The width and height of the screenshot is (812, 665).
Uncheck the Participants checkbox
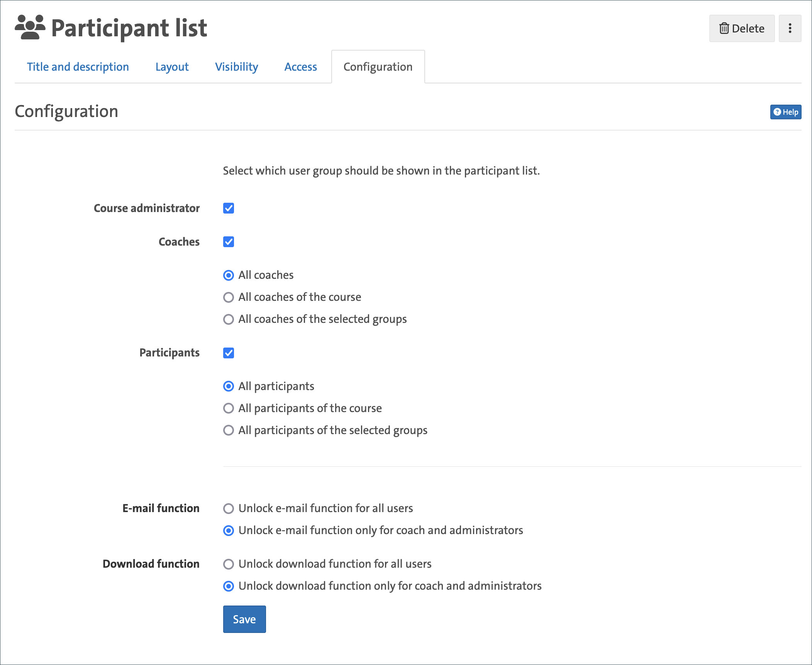(x=228, y=353)
